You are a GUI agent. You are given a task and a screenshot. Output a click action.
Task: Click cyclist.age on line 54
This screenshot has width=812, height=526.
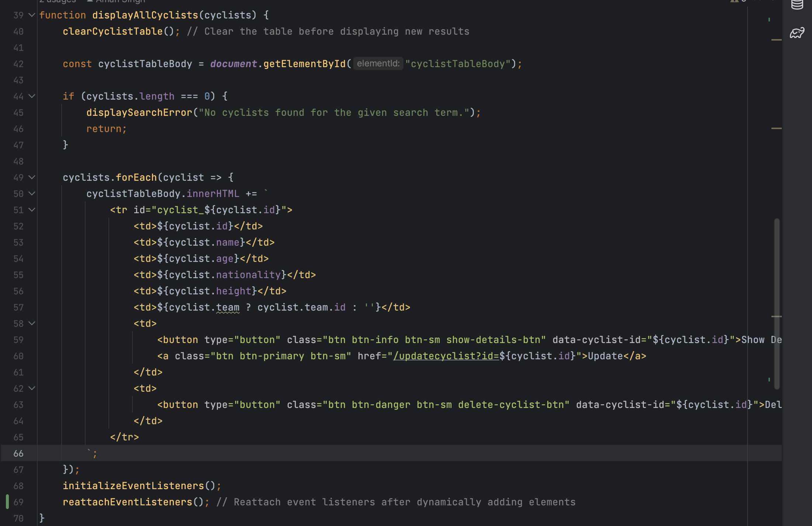coord(201,259)
